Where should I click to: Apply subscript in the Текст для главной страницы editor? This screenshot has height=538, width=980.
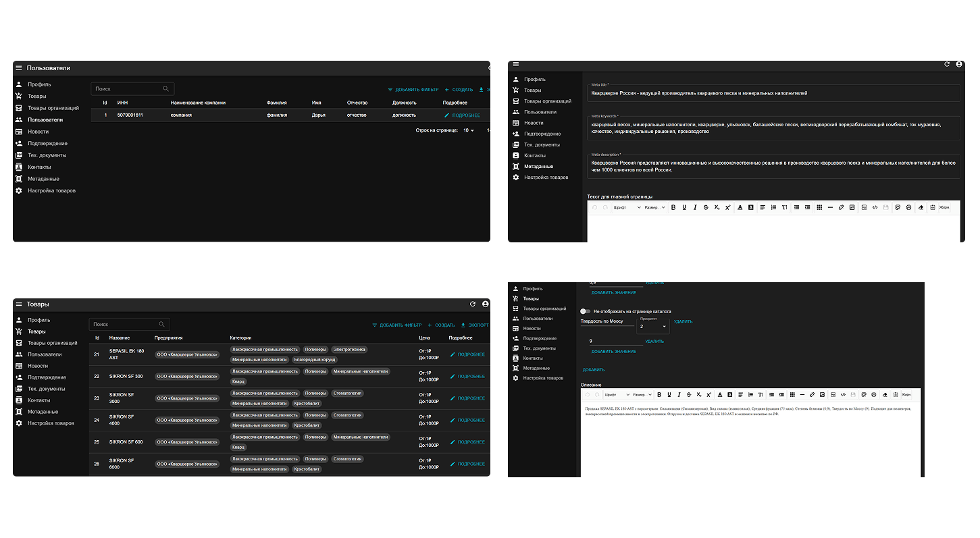[x=717, y=207]
